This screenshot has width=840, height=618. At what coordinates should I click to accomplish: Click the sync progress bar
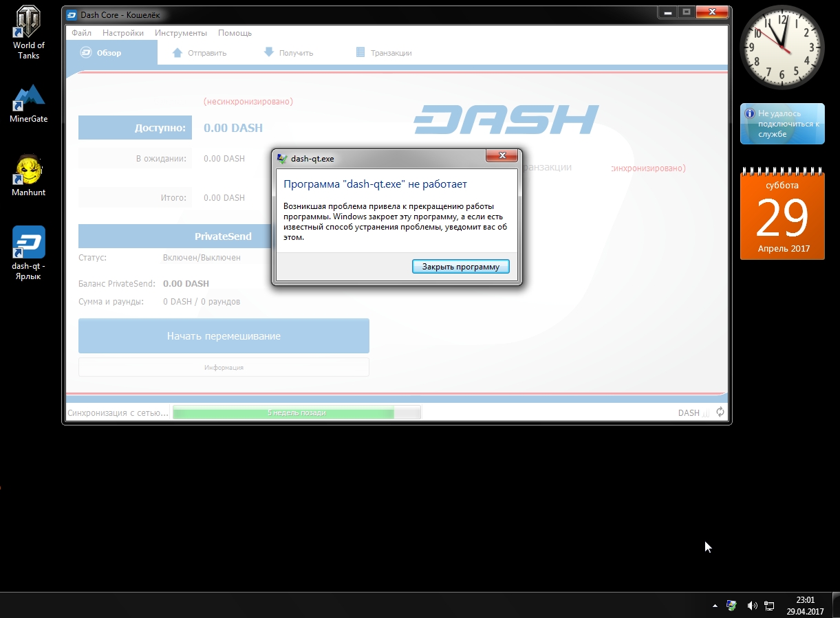click(x=297, y=412)
